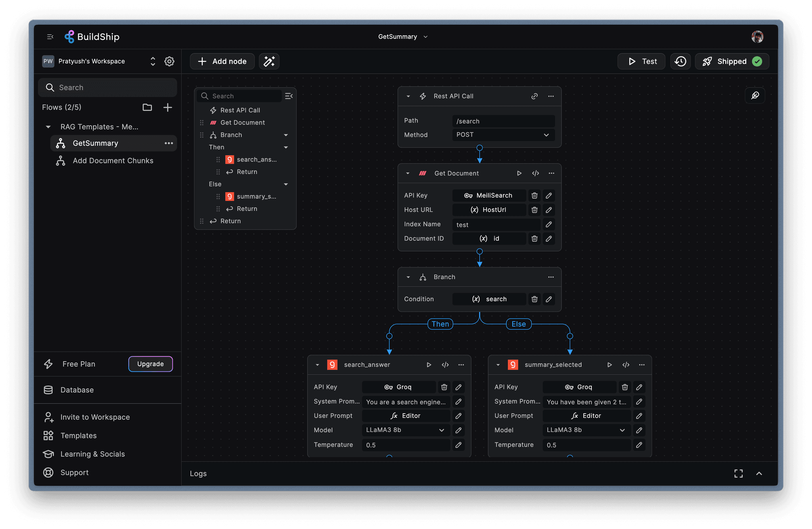Open user profile avatar

pos(757,37)
